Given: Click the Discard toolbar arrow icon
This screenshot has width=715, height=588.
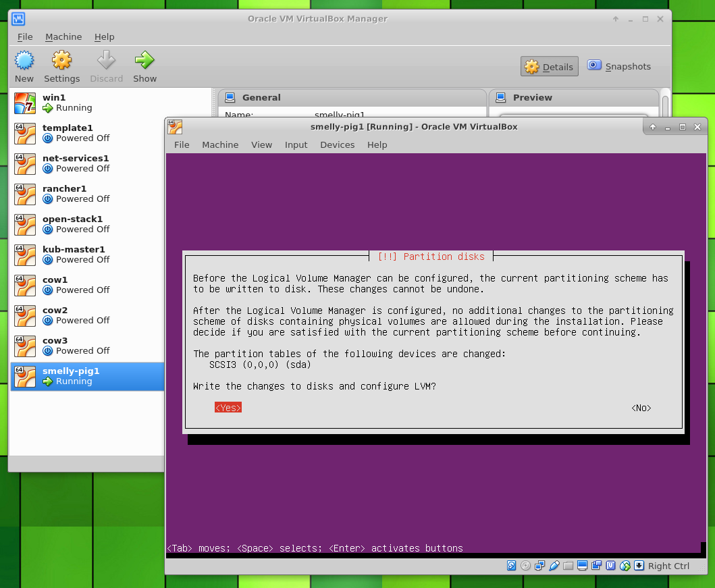Looking at the screenshot, I should pos(106,60).
